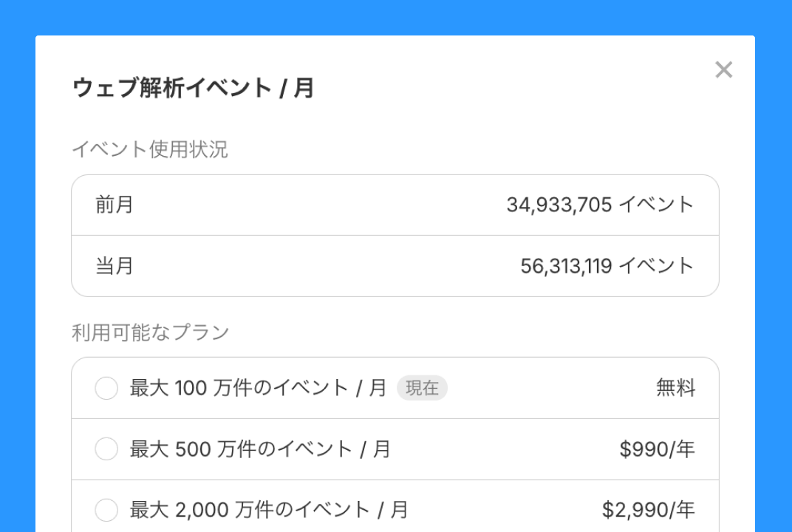This screenshot has width=792, height=532.
Task: Click the 現在 badge on the free plan
Action: [x=423, y=387]
